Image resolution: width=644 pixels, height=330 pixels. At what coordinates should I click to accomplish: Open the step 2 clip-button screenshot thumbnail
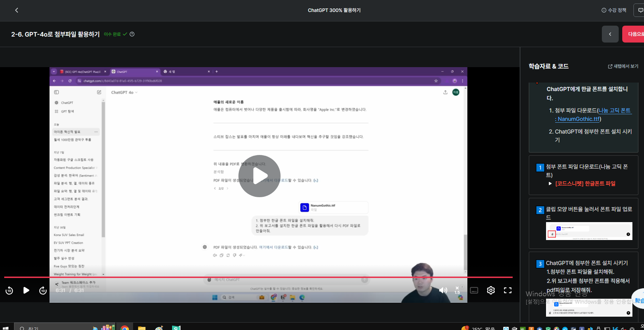[589, 231]
